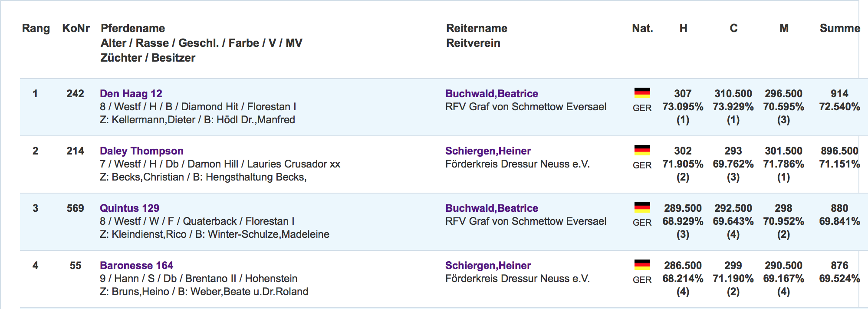This screenshot has height=309, width=868.
Task: Click the Rang column header
Action: pos(36,29)
